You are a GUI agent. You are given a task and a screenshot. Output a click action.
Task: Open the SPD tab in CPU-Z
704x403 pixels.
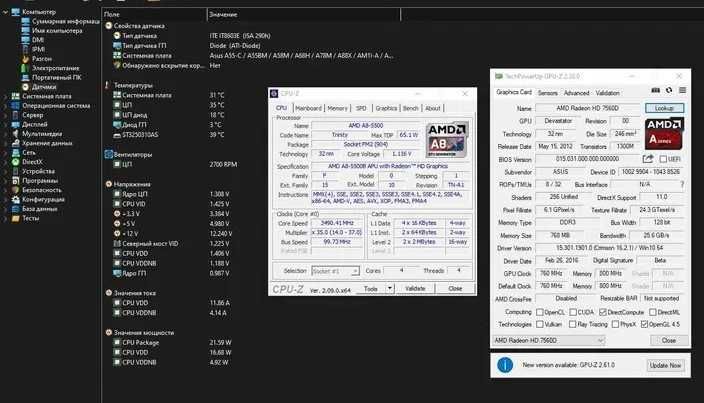click(361, 108)
